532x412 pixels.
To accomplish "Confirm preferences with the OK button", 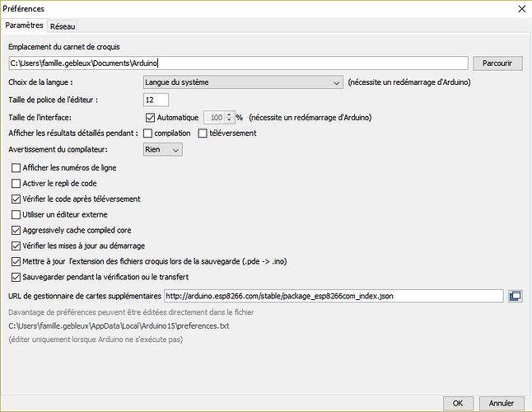I will pos(456,403).
